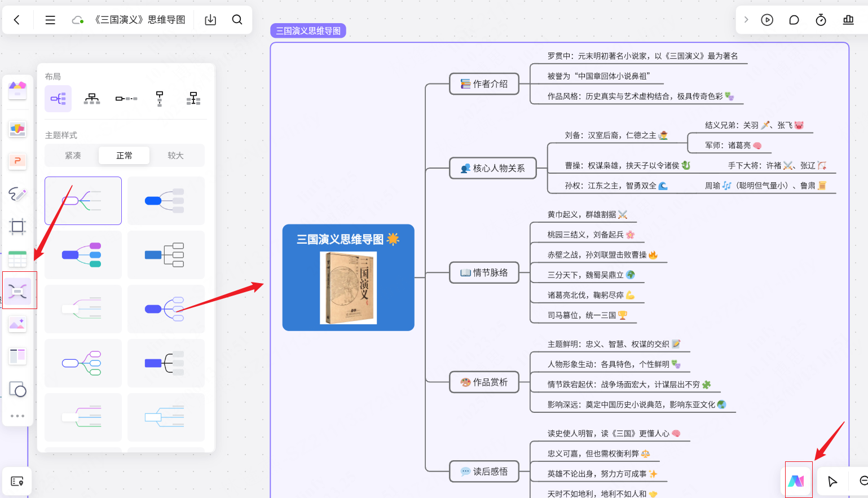This screenshot has height=498, width=868.
Task: Pick the multicolor outlined-pills theme
Action: click(83, 363)
